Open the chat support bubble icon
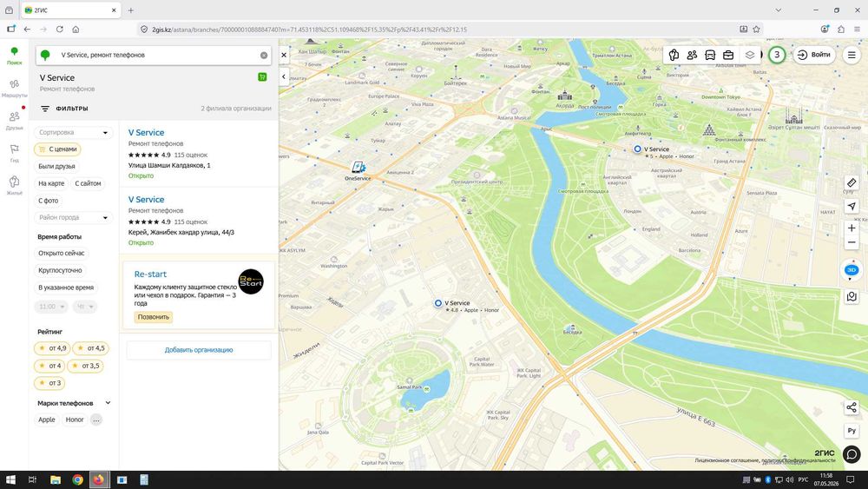This screenshot has height=489, width=868. tap(852, 454)
